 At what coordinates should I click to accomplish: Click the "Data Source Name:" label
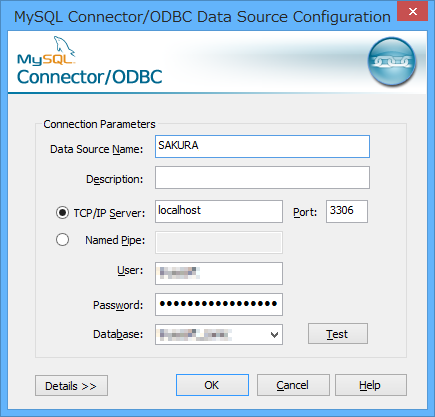[x=96, y=149]
